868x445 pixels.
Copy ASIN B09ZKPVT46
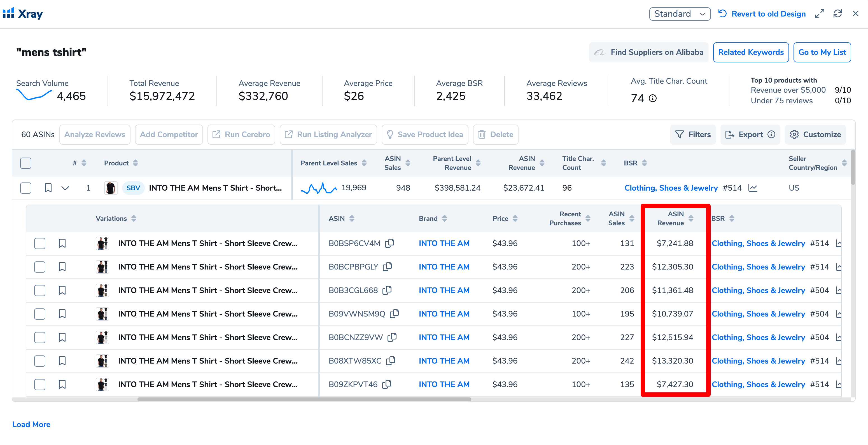[x=387, y=384]
